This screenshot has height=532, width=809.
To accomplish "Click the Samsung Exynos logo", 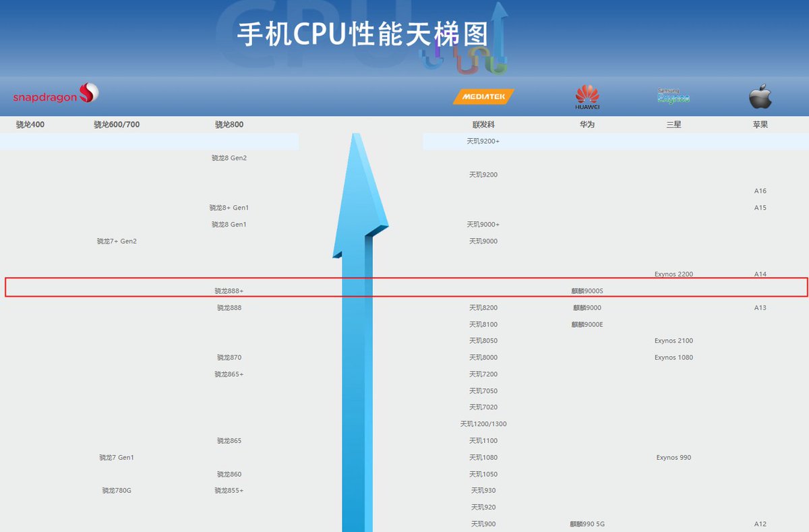I will point(673,96).
